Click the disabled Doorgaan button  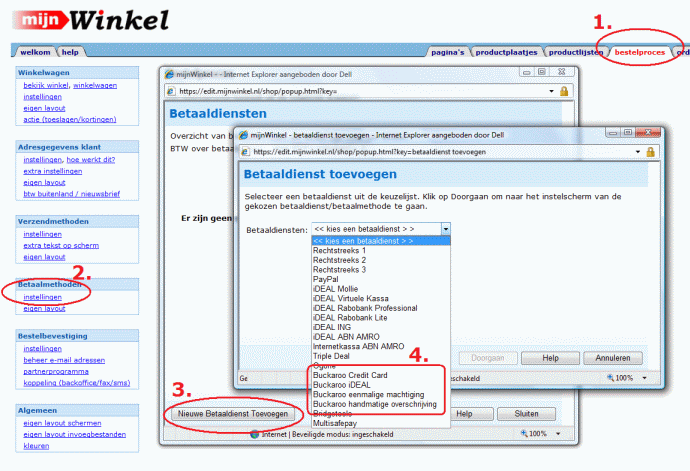[x=488, y=358]
